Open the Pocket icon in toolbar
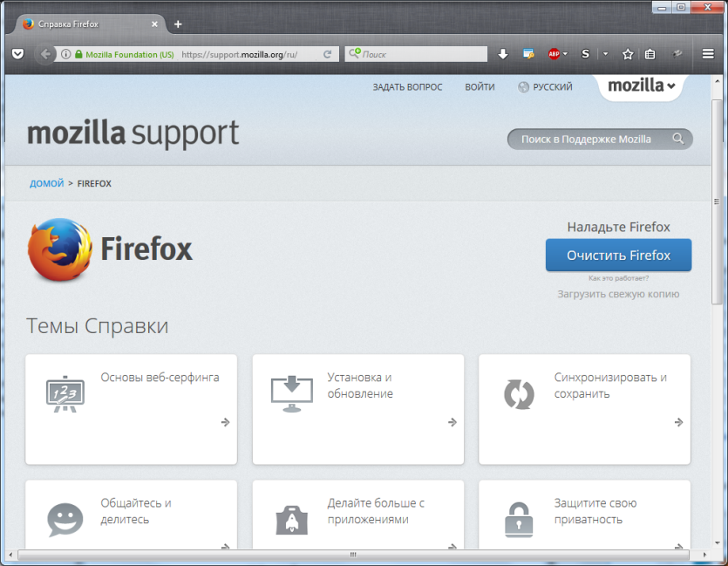728x566 pixels. 18,54
